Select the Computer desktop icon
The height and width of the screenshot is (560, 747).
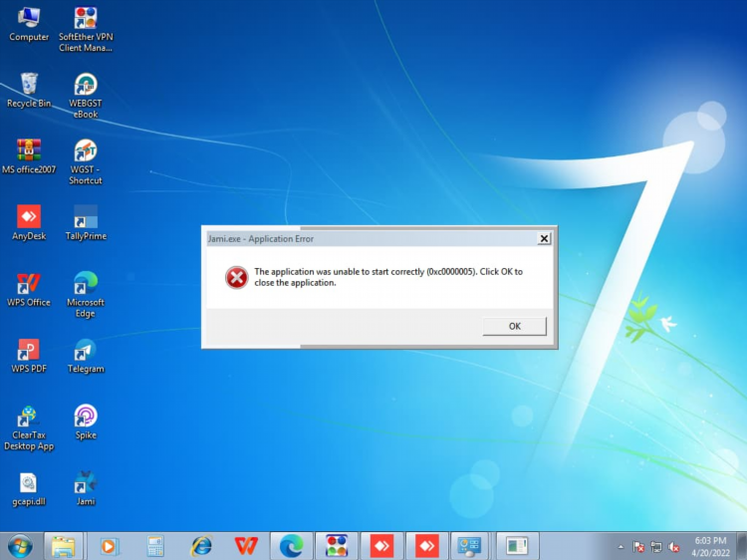[x=29, y=25]
